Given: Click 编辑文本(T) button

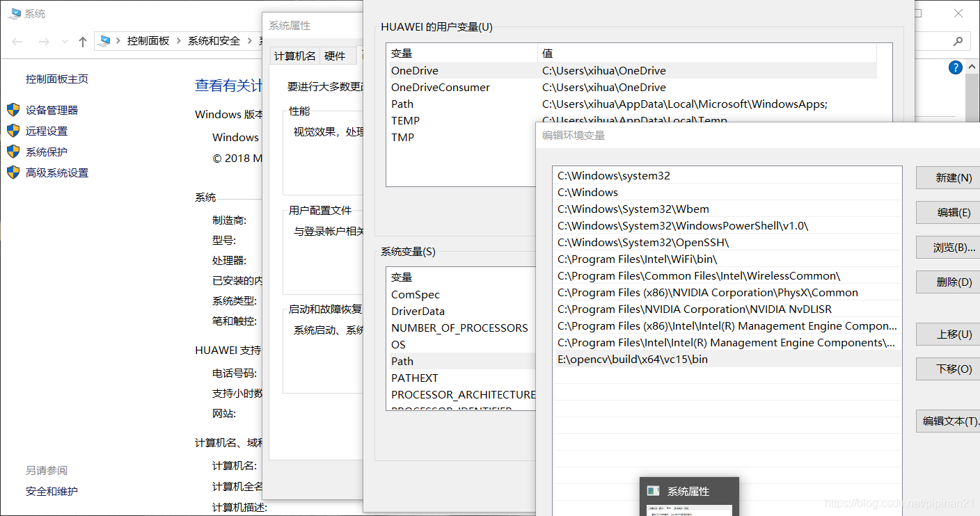Looking at the screenshot, I should [x=949, y=421].
